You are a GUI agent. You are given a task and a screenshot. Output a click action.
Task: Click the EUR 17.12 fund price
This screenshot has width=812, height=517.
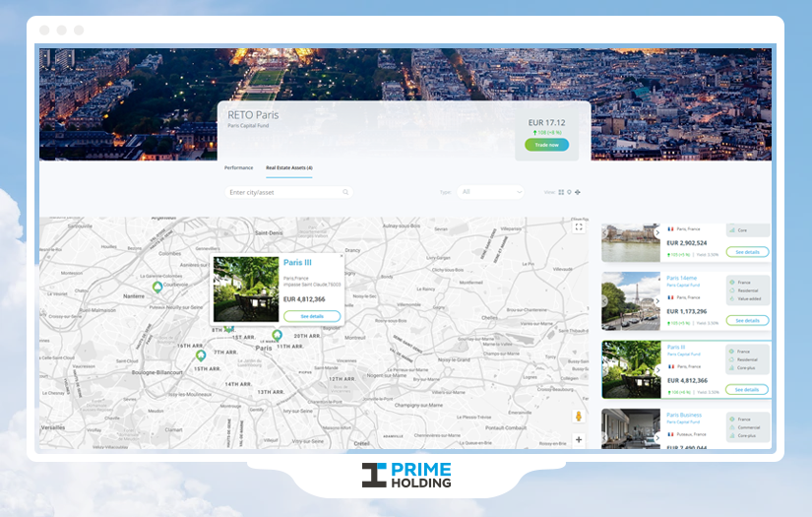click(546, 123)
